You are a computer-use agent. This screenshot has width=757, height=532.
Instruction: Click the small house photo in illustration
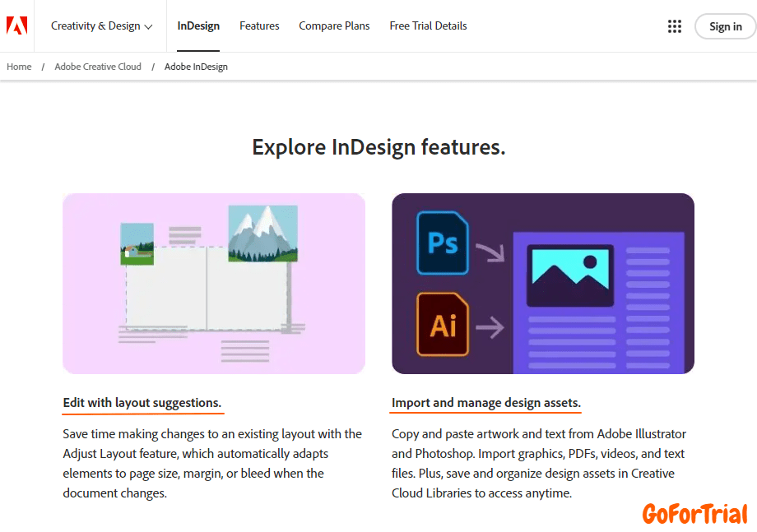pos(137,243)
